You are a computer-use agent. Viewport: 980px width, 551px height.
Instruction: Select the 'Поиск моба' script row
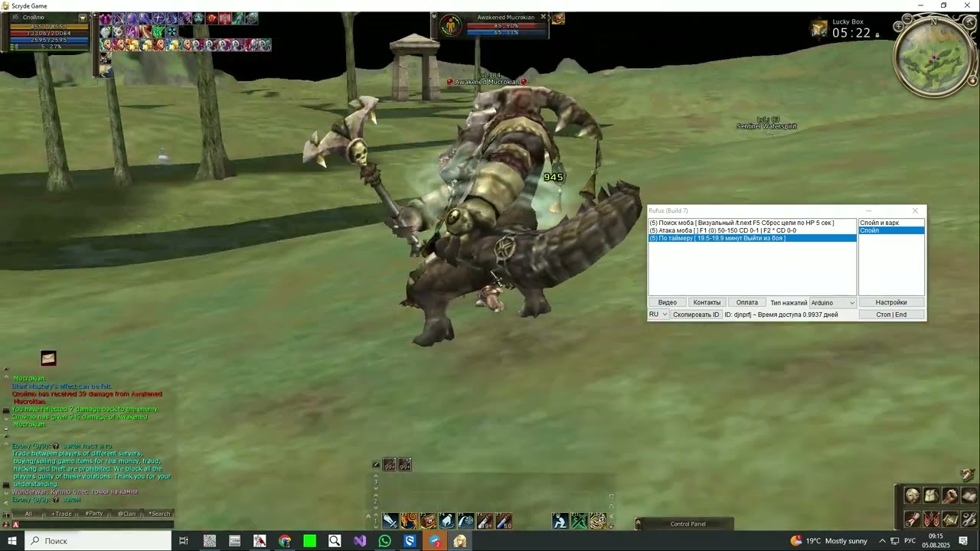(x=753, y=223)
